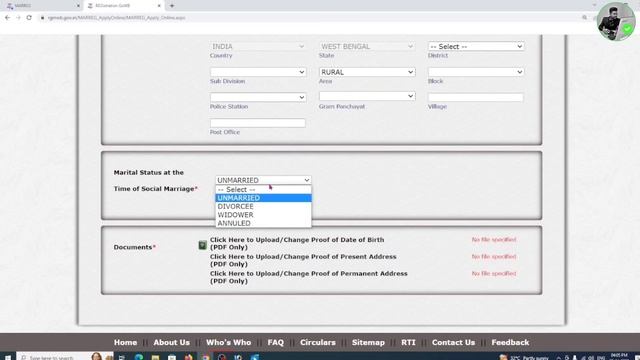Viewport: 640px width, 360px height.
Task: Open Contact Us footer link
Action: [x=453, y=342]
